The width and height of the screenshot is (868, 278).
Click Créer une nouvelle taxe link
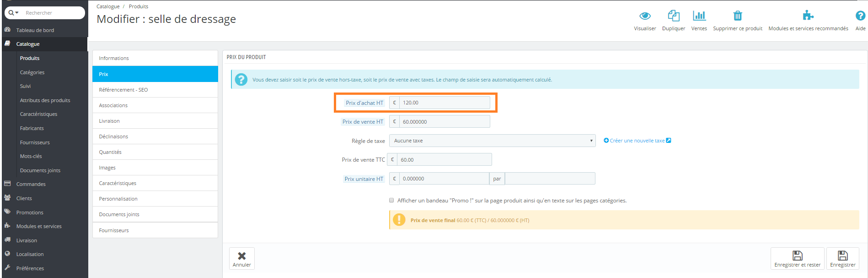click(x=637, y=141)
